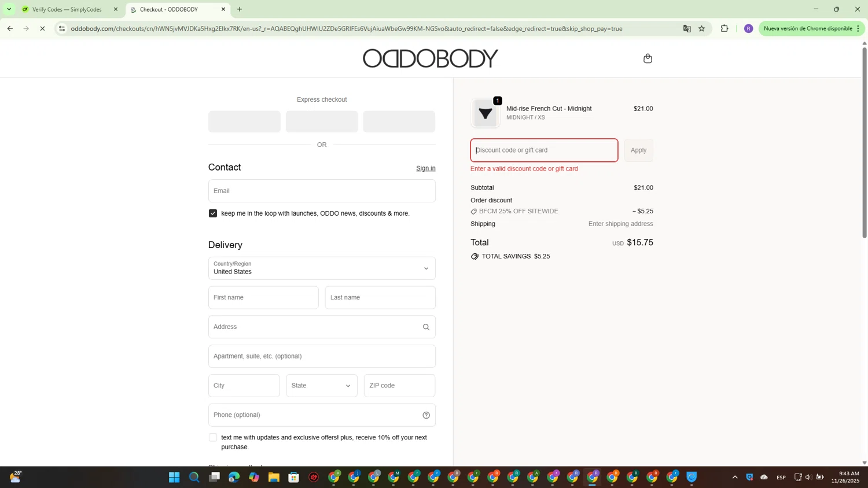Image resolution: width=868 pixels, height=488 pixels.
Task: Click the translate page icon
Action: tap(687, 28)
